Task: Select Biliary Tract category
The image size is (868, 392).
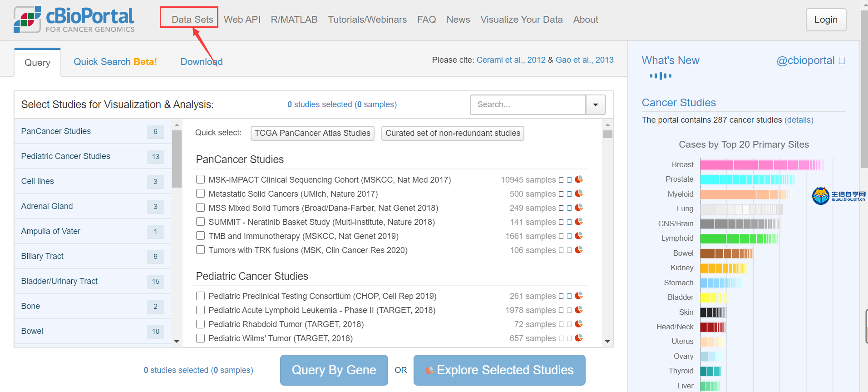Action: [x=93, y=256]
